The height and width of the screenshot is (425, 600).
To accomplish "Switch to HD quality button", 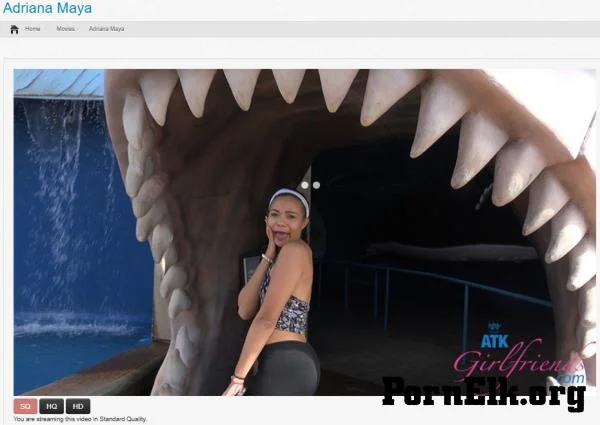I will pyautogui.click(x=78, y=406).
